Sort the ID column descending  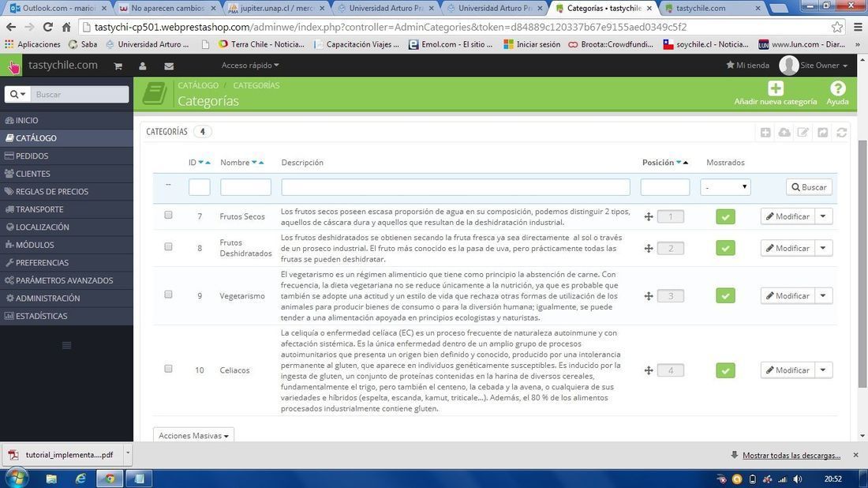(201, 163)
